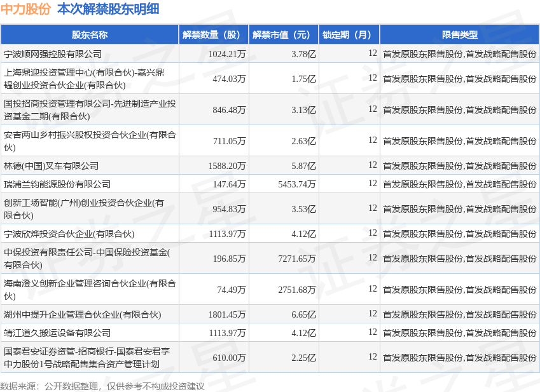Click shareholder 国投招商投资管理有限公司 row name
The image size is (540, 392).
90,110
